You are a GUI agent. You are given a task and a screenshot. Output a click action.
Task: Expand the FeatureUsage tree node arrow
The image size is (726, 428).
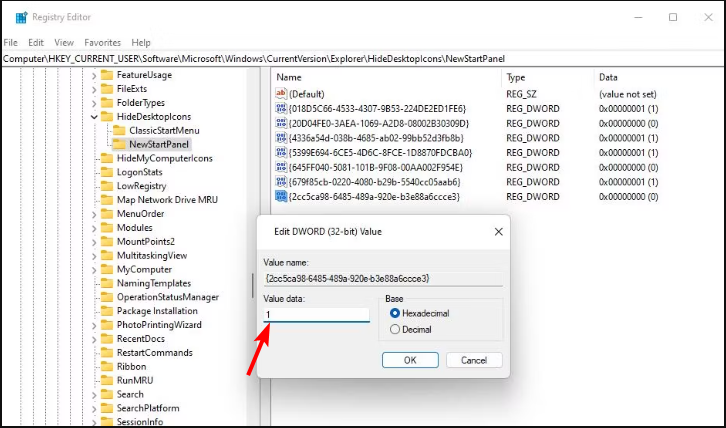click(94, 75)
